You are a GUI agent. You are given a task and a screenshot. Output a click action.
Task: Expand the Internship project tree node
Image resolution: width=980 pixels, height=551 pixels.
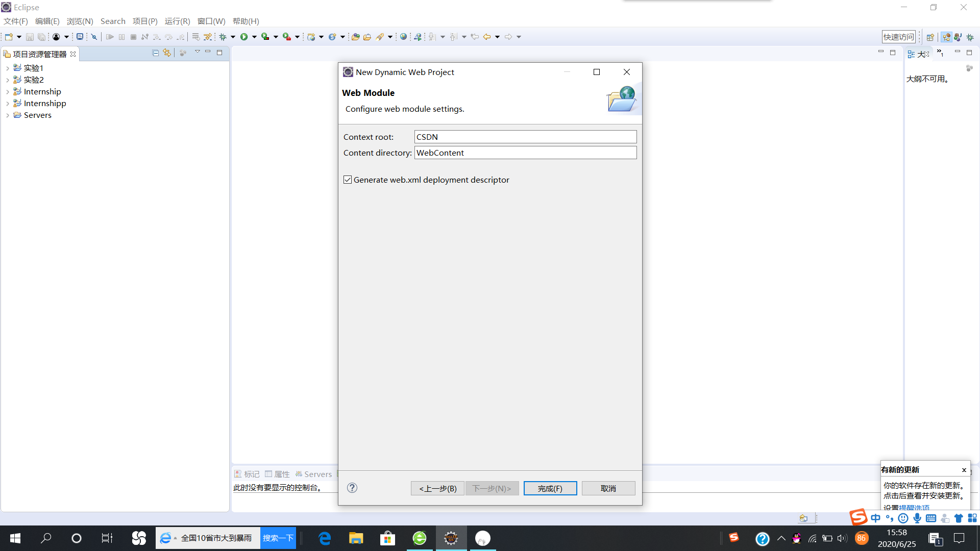[x=8, y=92]
